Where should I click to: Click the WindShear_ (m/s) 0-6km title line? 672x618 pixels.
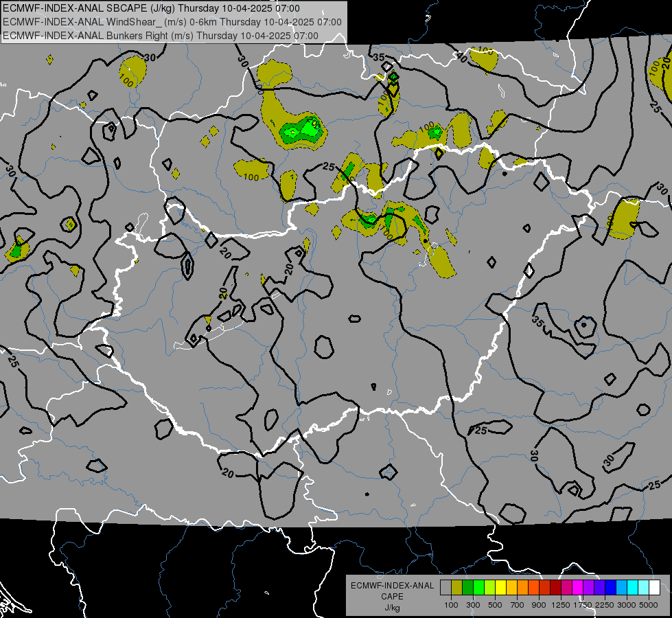[172, 22]
